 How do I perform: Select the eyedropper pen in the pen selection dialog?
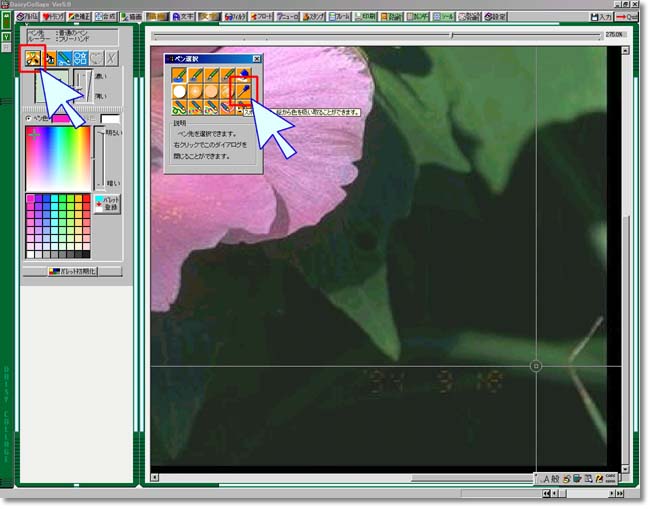click(243, 91)
